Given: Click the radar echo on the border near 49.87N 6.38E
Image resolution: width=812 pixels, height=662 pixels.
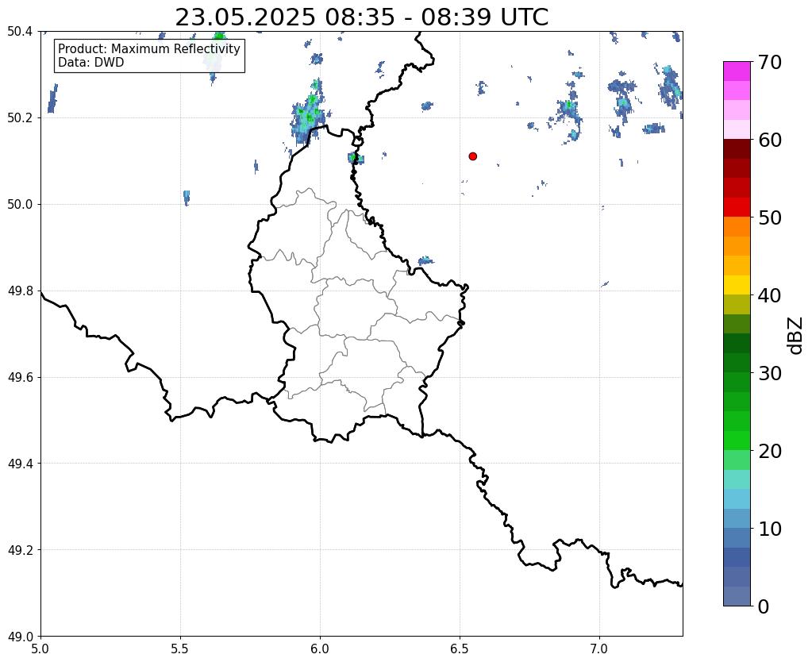Looking at the screenshot, I should click(425, 260).
